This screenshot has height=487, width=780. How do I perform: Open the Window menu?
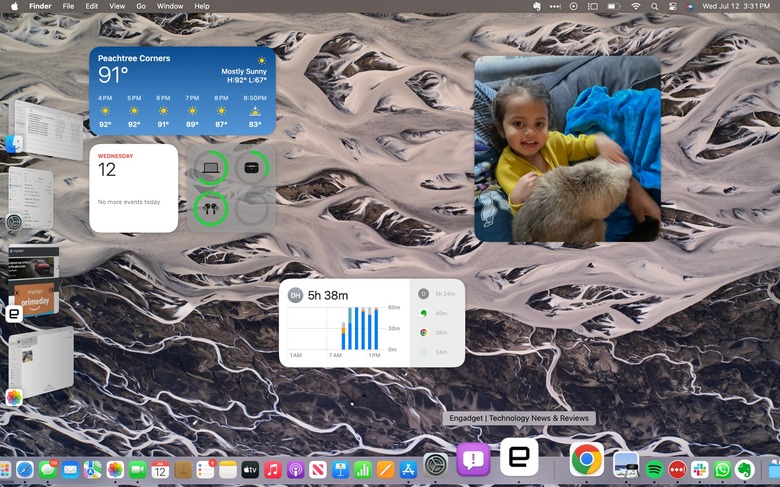coord(170,6)
